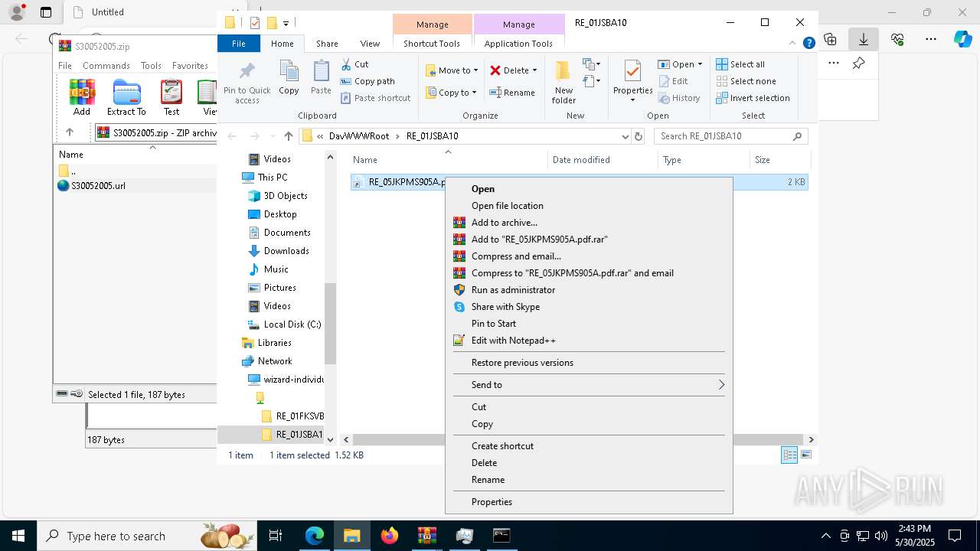
Task: Expand the address bar history dropdown
Action: [x=625, y=136]
